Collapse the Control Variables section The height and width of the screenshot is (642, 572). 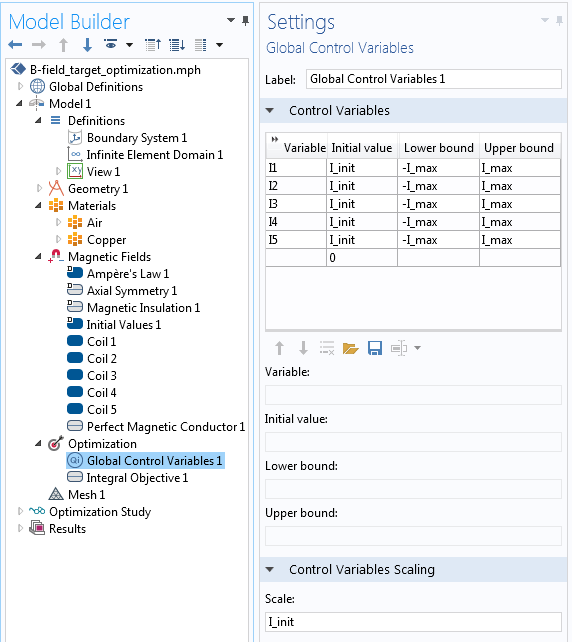point(269,111)
